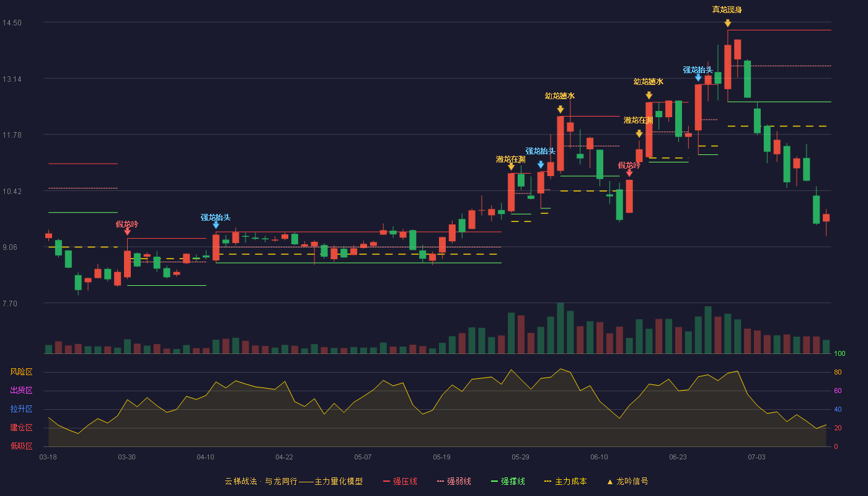868x496 pixels.
Task: Click the 低吸区 zone label
Action: [x=21, y=446]
